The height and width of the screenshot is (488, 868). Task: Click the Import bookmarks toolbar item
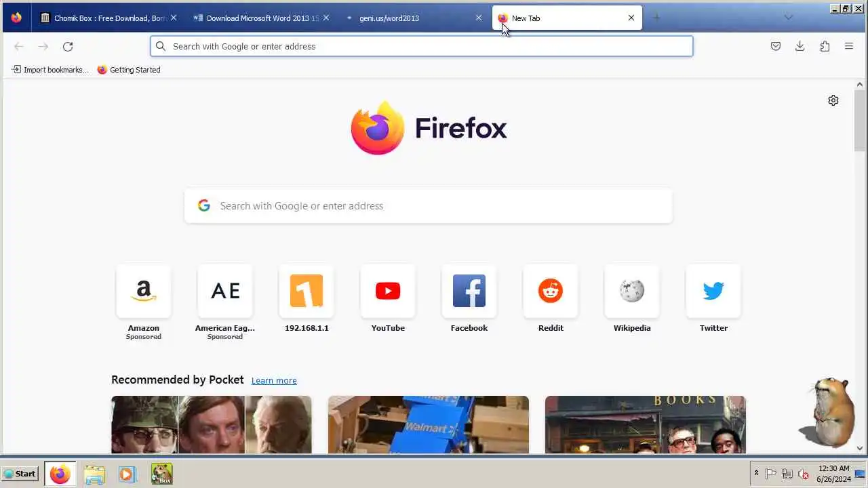(x=50, y=70)
